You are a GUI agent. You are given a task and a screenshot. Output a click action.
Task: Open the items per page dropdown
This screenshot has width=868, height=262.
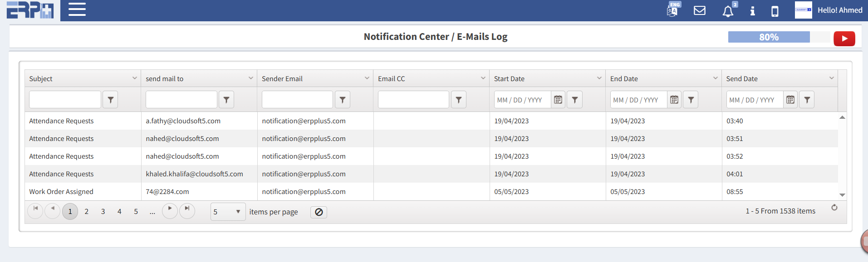(x=228, y=212)
